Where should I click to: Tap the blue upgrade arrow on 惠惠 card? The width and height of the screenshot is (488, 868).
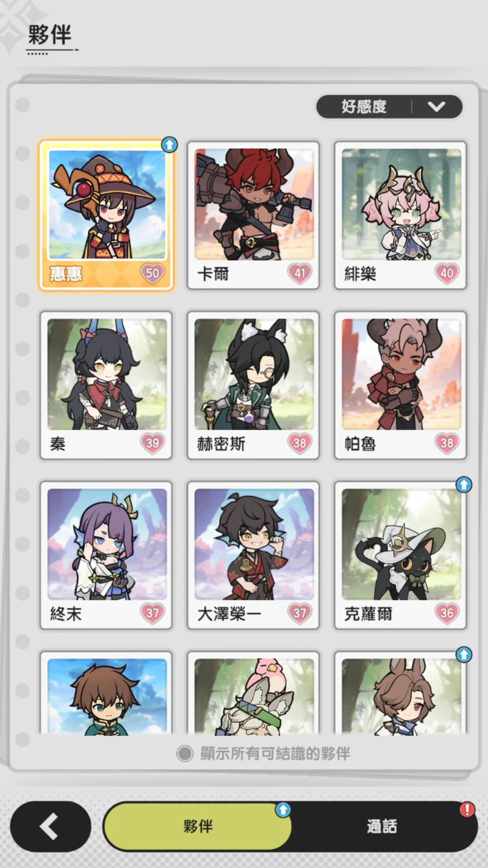coord(170,144)
